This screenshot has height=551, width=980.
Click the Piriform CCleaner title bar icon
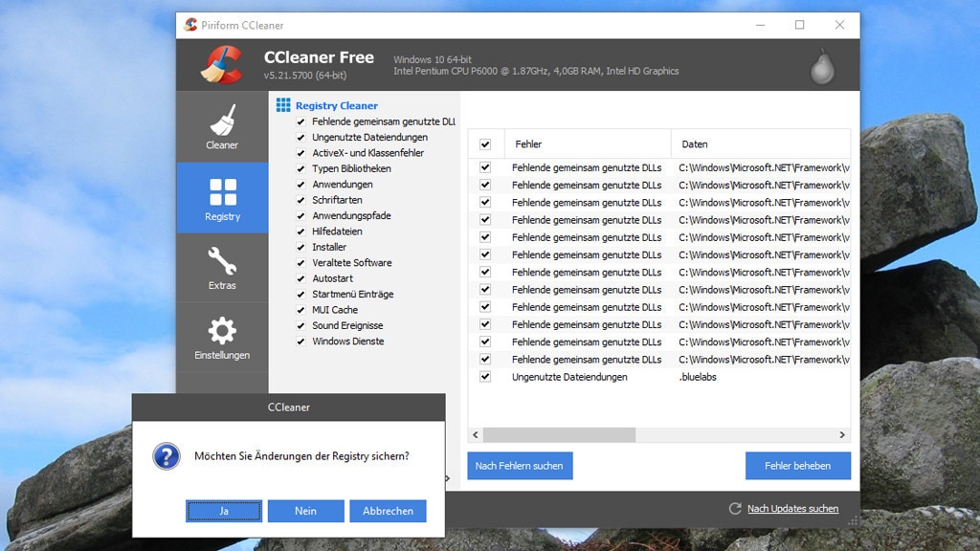click(190, 25)
